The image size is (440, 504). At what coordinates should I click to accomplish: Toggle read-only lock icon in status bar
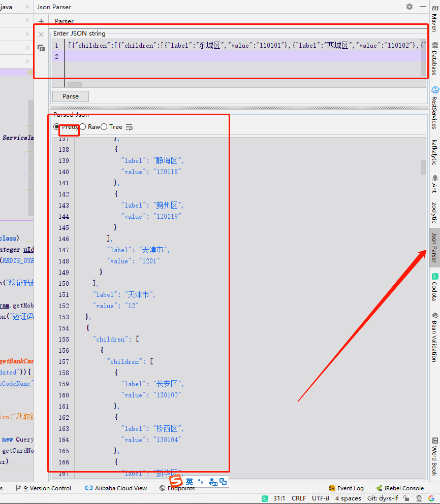point(407,498)
